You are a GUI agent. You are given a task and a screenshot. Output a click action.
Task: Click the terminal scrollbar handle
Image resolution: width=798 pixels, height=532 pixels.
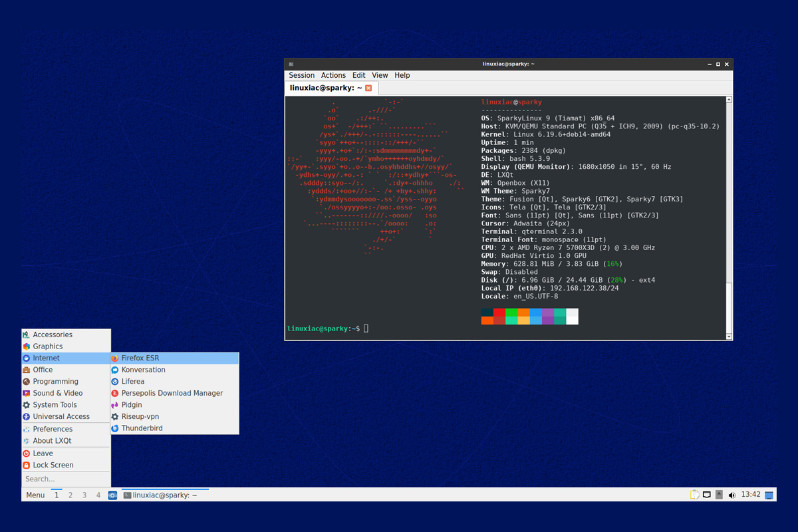(x=729, y=307)
